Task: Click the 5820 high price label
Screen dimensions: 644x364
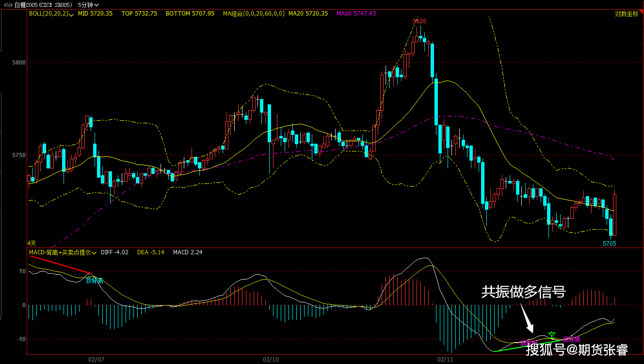Action: 419,21
